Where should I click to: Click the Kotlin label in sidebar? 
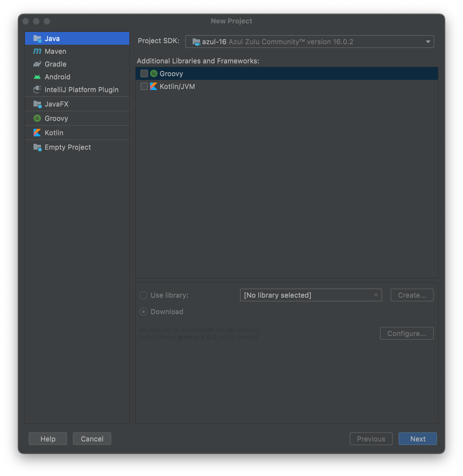54,133
